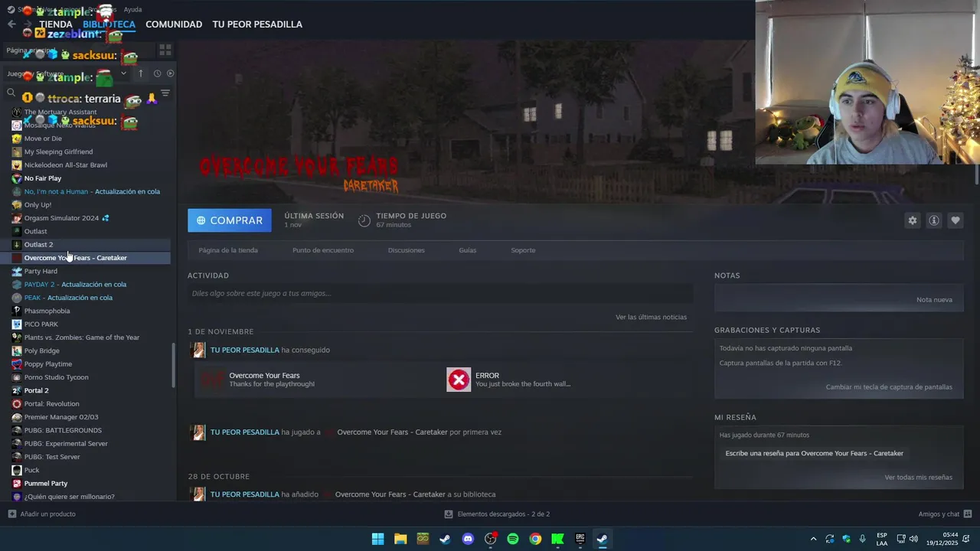
Task: Open the Soporte link
Action: pyautogui.click(x=523, y=250)
